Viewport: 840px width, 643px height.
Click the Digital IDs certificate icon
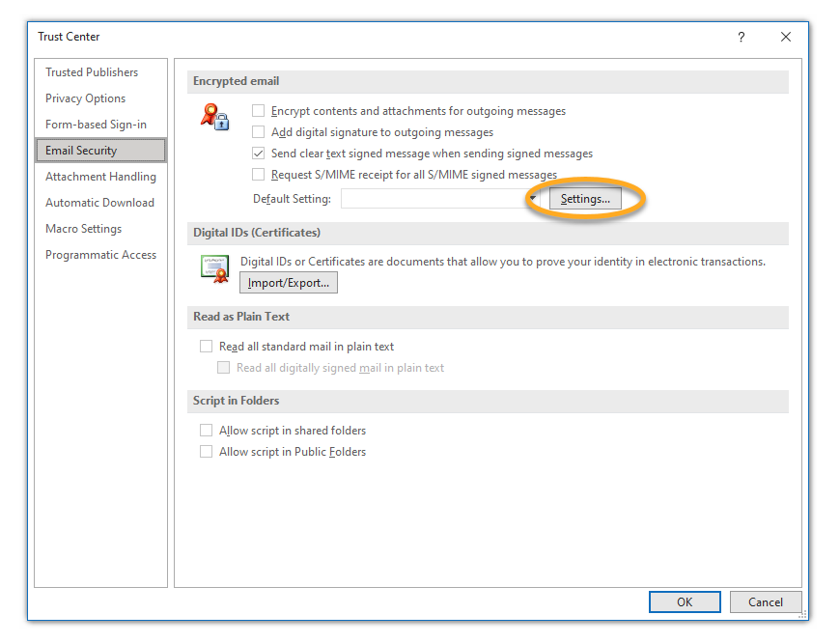(x=214, y=268)
